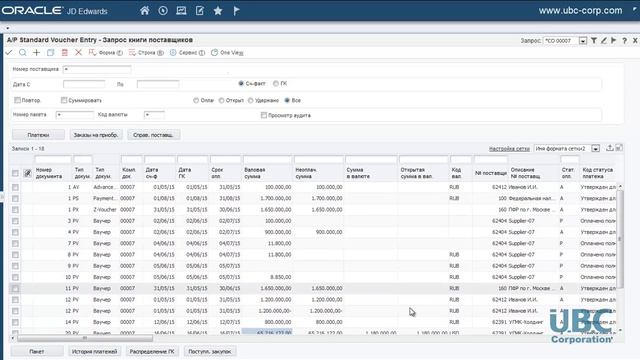Click the История платежей button

coord(94,351)
